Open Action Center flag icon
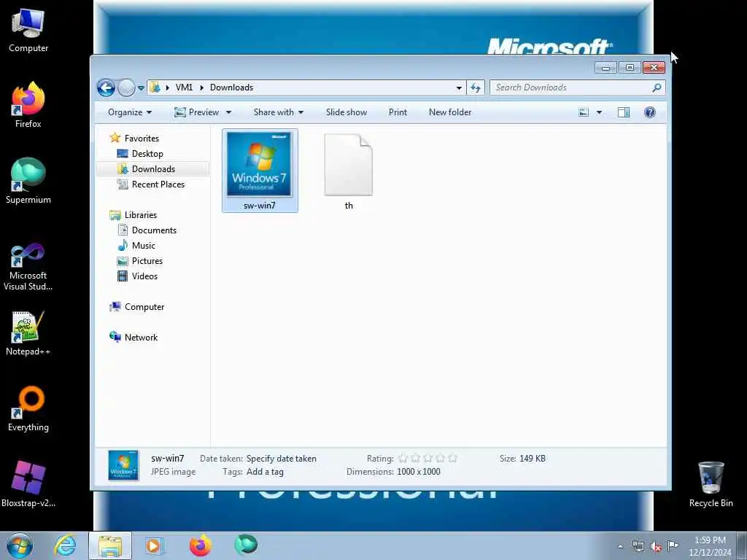747x560 pixels. point(673,545)
